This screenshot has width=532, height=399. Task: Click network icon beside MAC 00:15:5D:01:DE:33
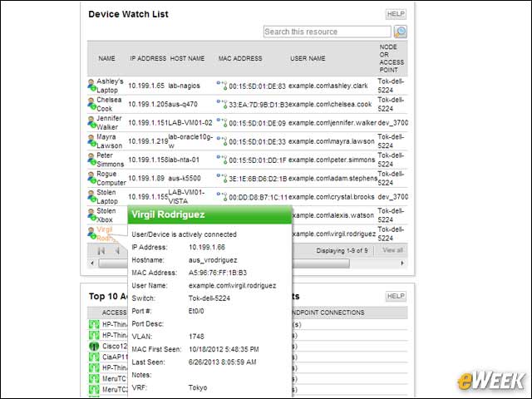coord(222,140)
